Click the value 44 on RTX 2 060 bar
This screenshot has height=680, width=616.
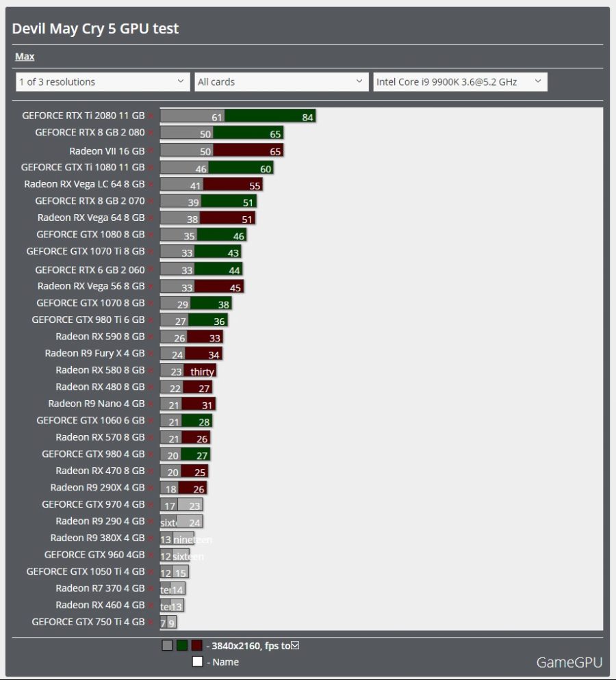coord(234,271)
